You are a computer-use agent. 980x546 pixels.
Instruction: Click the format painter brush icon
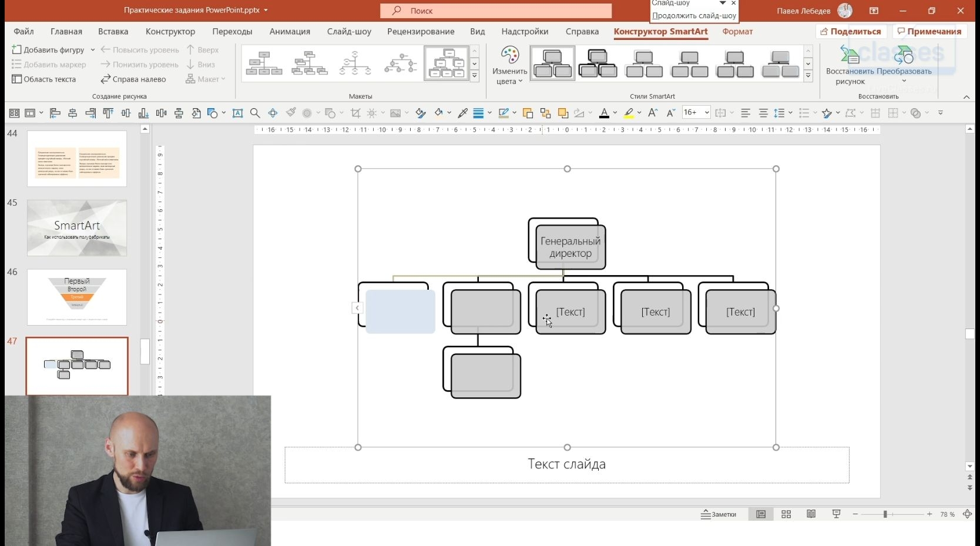[291, 113]
